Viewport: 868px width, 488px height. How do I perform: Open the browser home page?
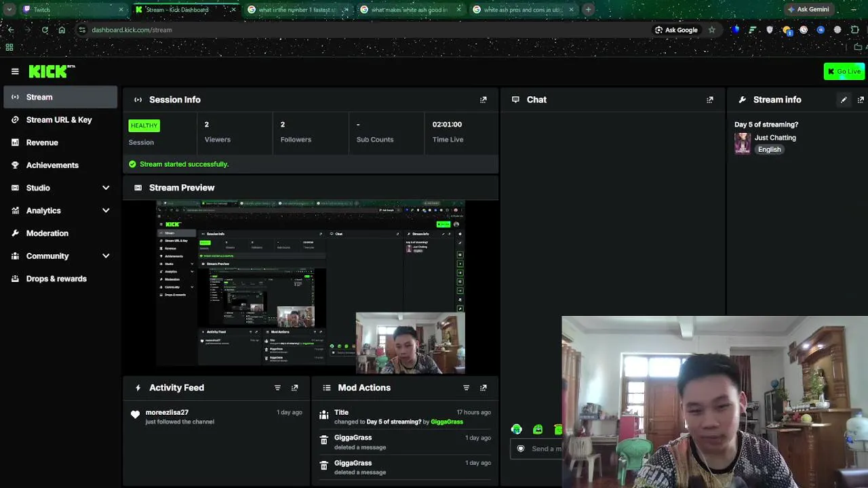point(62,30)
